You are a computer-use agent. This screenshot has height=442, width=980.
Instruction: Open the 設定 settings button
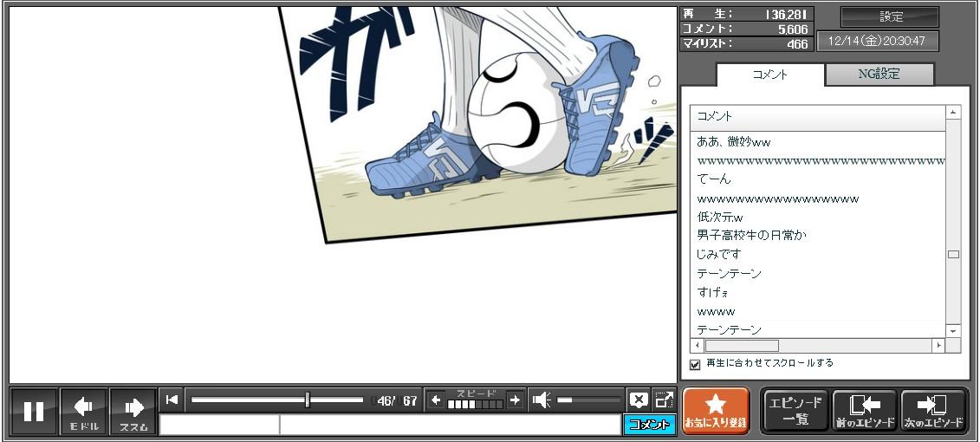click(x=890, y=16)
